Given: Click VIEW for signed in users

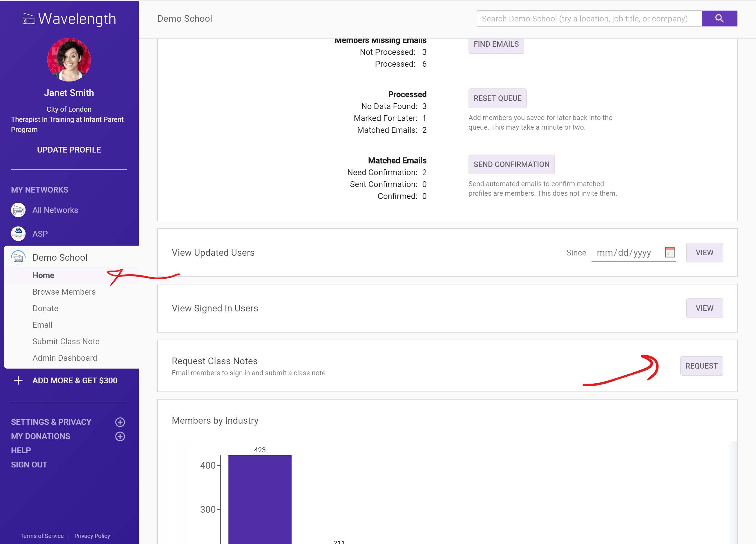Looking at the screenshot, I should click(704, 307).
